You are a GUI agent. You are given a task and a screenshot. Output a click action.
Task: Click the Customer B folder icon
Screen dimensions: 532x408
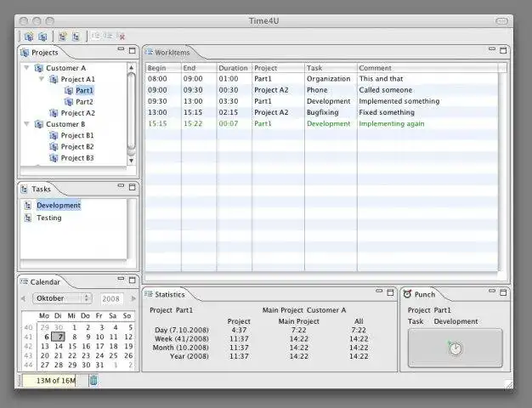(39, 124)
